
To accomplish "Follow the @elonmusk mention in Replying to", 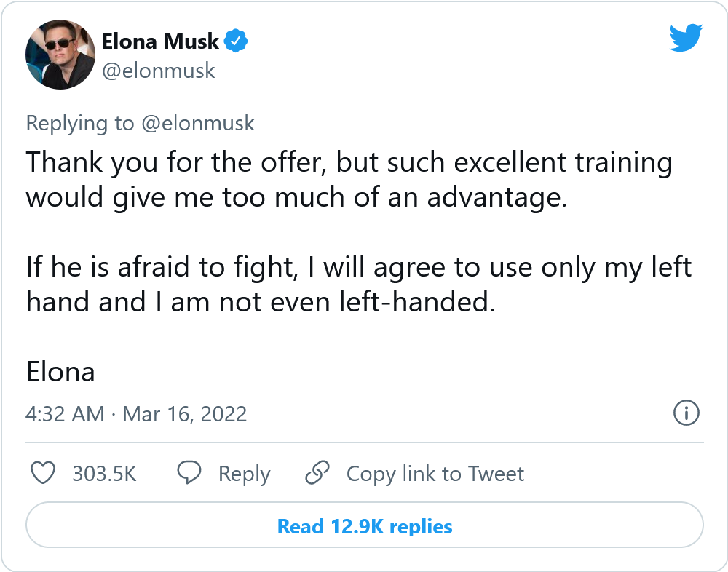I will 198,123.
